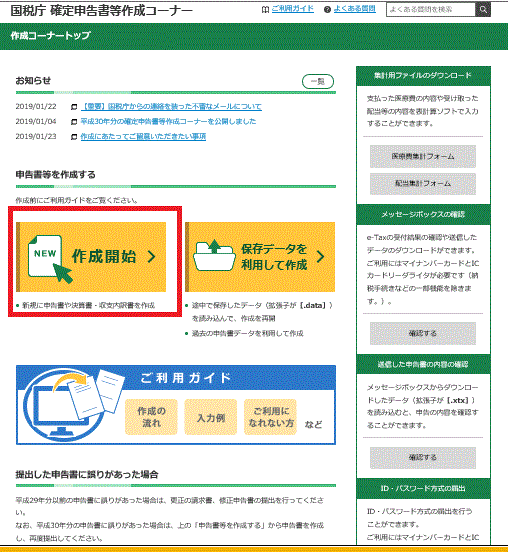This screenshot has height=552, width=508.
Task: Click the folder upload icon for saved data
Action: tap(214, 255)
